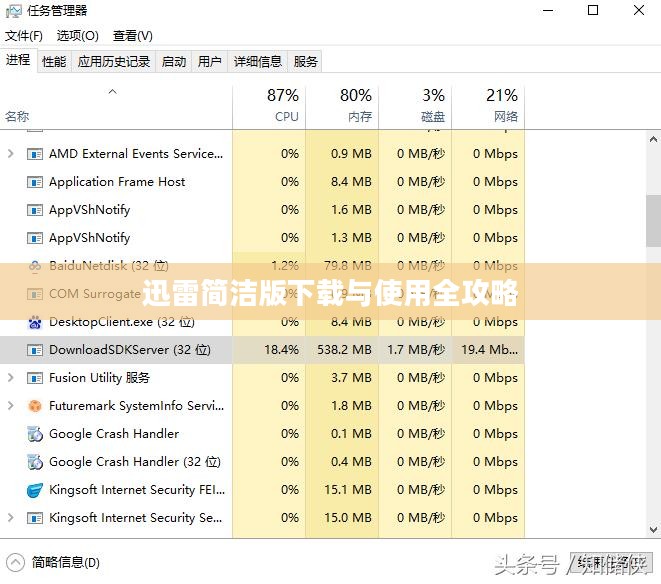Open the 查看(V) menu

click(x=133, y=36)
